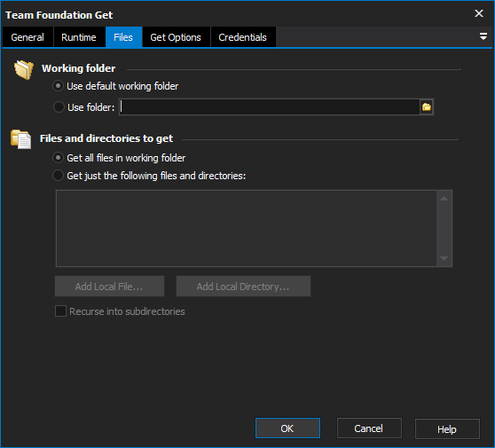Screen dimensions: 495x448
Task: Confirm with the OK button
Action: [x=287, y=428]
